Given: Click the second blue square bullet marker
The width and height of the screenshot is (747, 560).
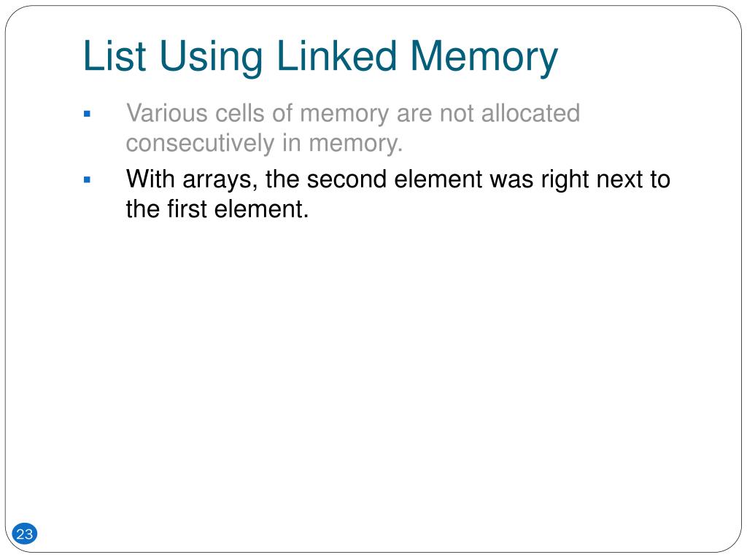Looking at the screenshot, I should (x=87, y=180).
